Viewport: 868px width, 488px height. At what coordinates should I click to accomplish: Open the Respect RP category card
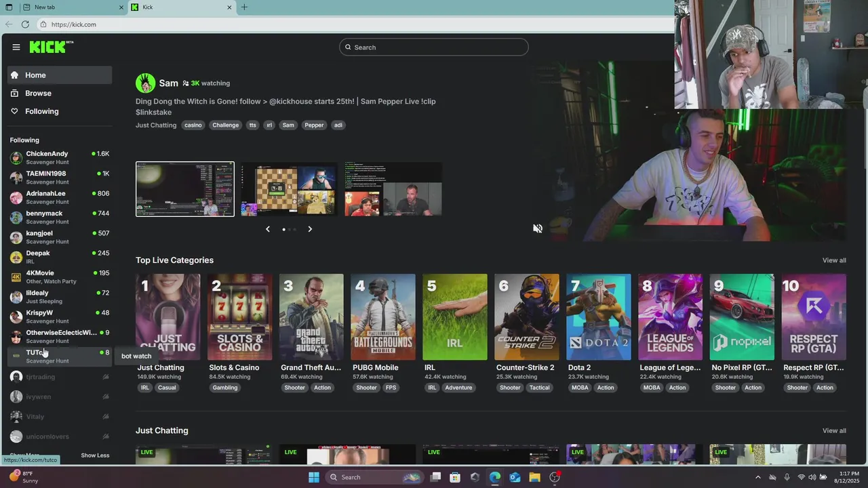point(814,317)
